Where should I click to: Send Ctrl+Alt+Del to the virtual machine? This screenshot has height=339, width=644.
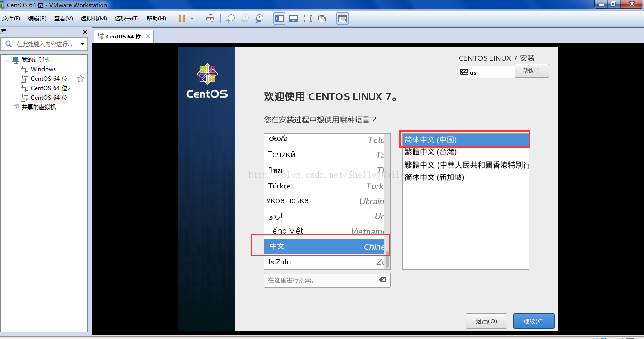tap(210, 19)
